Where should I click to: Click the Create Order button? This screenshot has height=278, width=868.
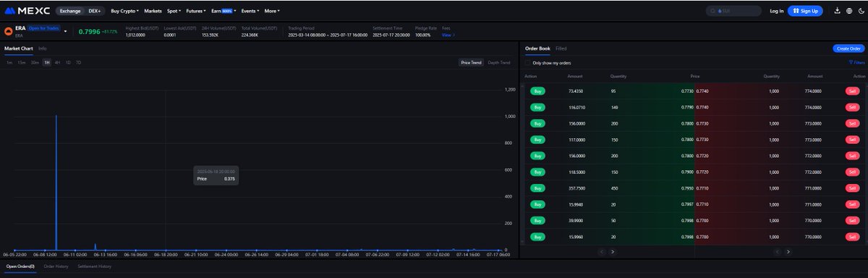point(848,49)
